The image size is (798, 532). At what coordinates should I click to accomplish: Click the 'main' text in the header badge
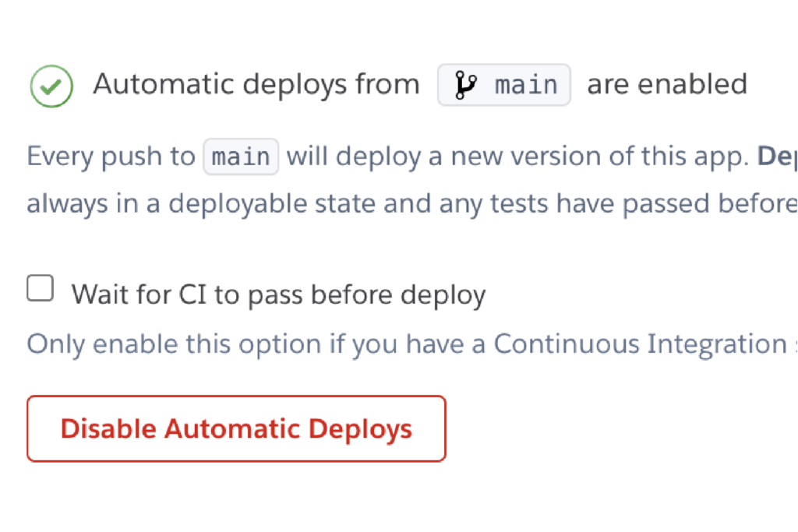coord(526,85)
